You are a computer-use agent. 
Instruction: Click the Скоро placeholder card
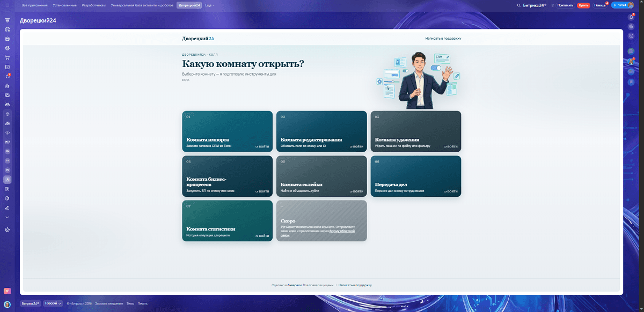(x=321, y=221)
